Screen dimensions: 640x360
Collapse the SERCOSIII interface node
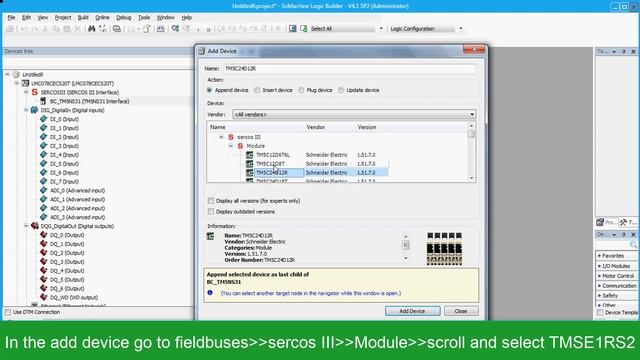[26, 92]
